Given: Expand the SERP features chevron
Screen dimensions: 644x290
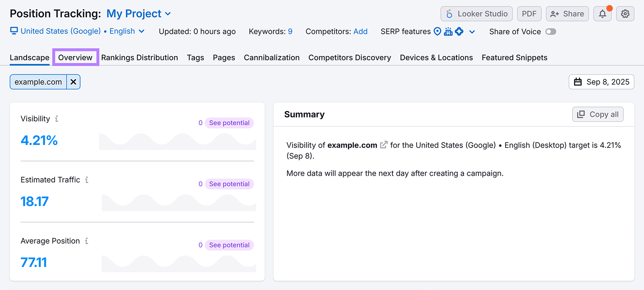Looking at the screenshot, I should [x=472, y=32].
